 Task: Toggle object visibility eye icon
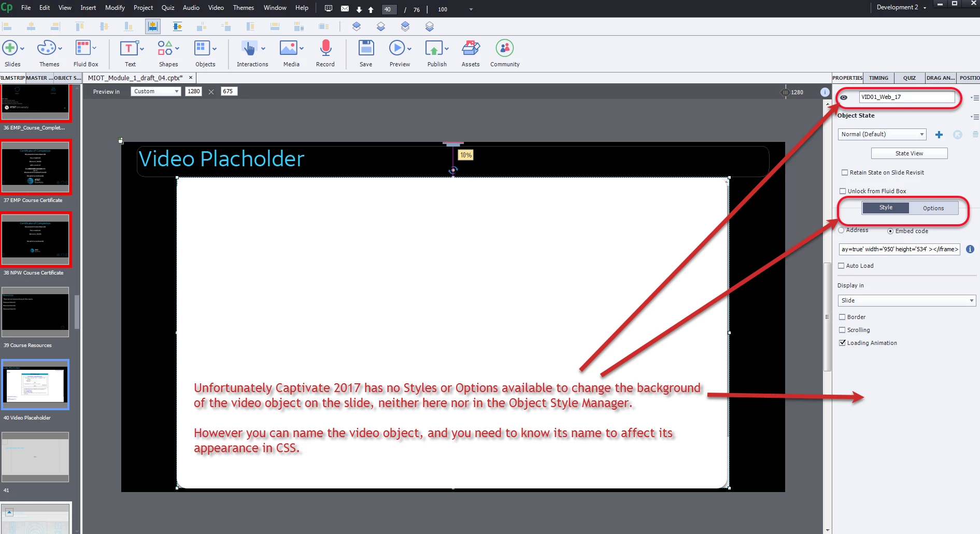click(x=844, y=97)
